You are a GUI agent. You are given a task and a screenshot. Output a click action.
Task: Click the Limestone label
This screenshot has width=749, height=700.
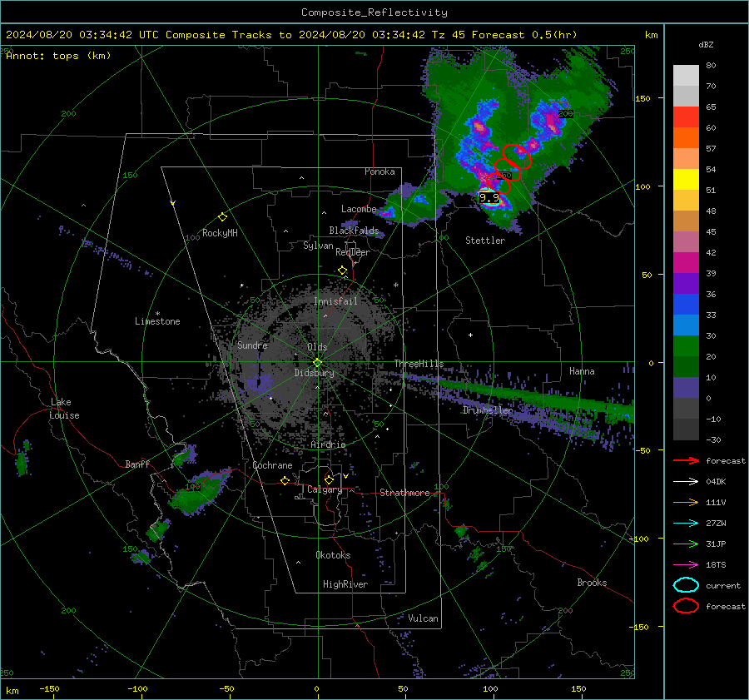tap(157, 321)
